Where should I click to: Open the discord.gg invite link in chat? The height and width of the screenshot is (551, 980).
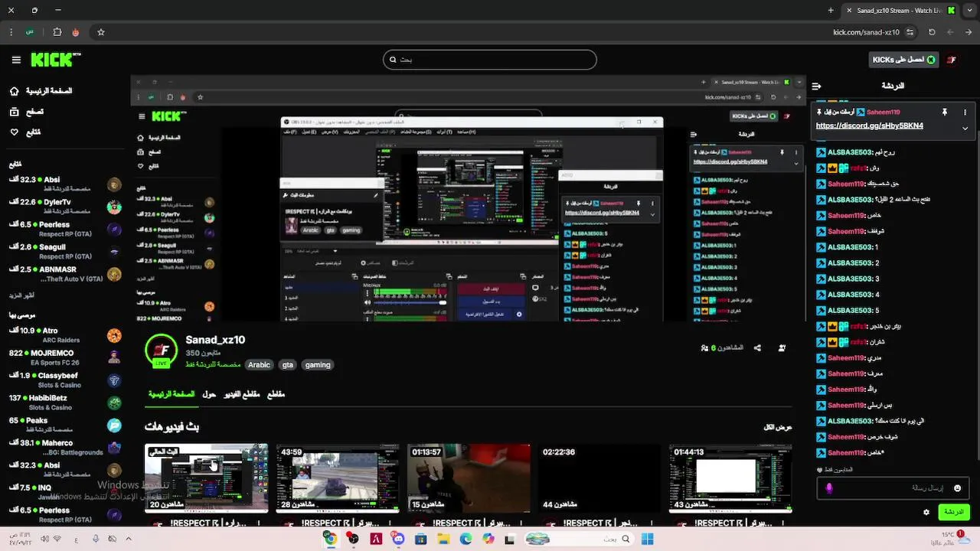coord(870,126)
